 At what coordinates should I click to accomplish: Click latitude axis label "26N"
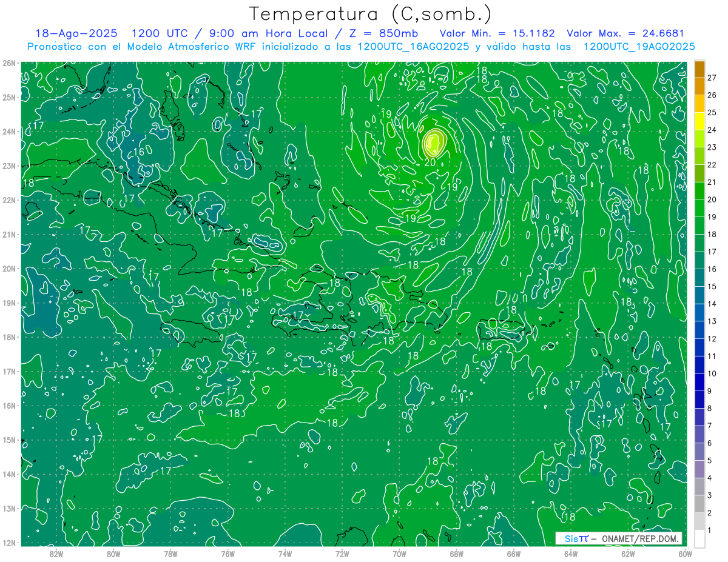(x=8, y=63)
